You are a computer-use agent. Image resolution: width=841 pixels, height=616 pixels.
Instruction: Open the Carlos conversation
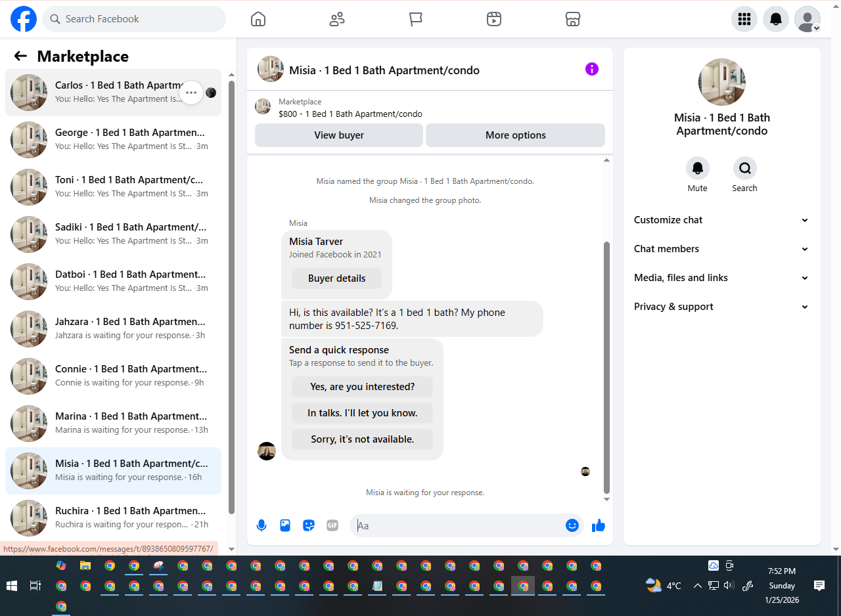pyautogui.click(x=113, y=93)
